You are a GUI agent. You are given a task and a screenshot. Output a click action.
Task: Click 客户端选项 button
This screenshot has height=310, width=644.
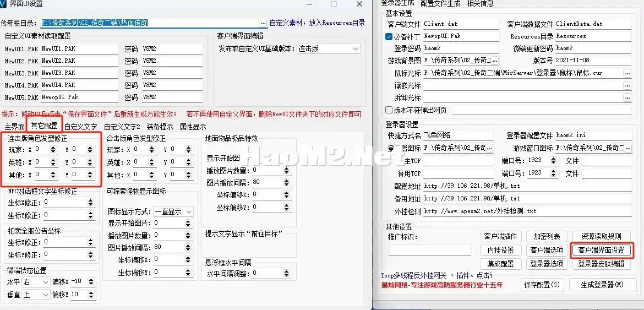(x=547, y=250)
